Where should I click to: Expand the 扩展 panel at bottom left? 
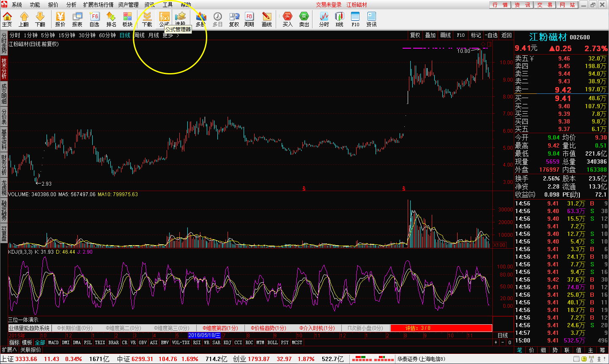point(9,350)
